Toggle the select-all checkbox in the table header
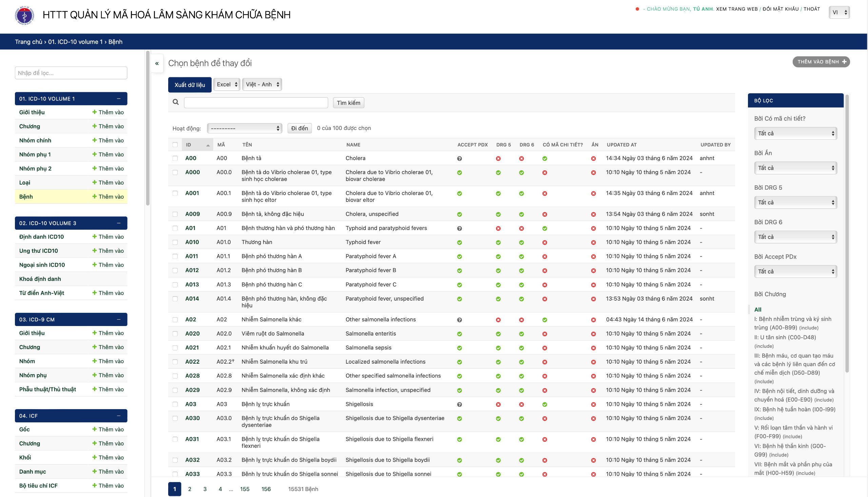Viewport: 868px width, 497px height. click(x=175, y=145)
